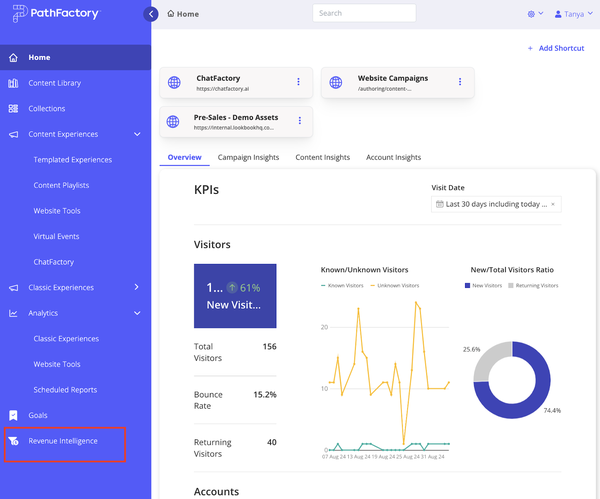
Task: Open the Visit Date range dropdown
Action: click(496, 204)
